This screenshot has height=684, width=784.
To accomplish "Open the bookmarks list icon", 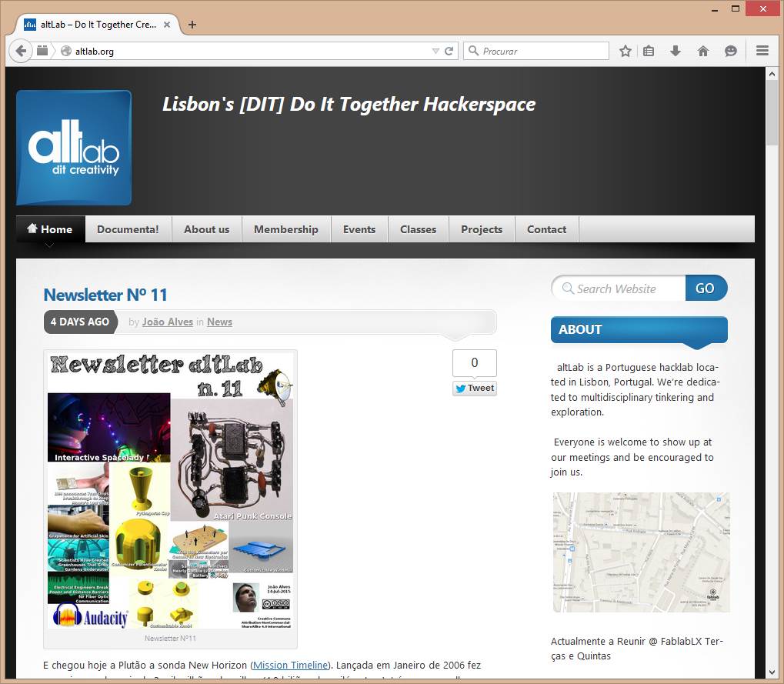I will [649, 51].
